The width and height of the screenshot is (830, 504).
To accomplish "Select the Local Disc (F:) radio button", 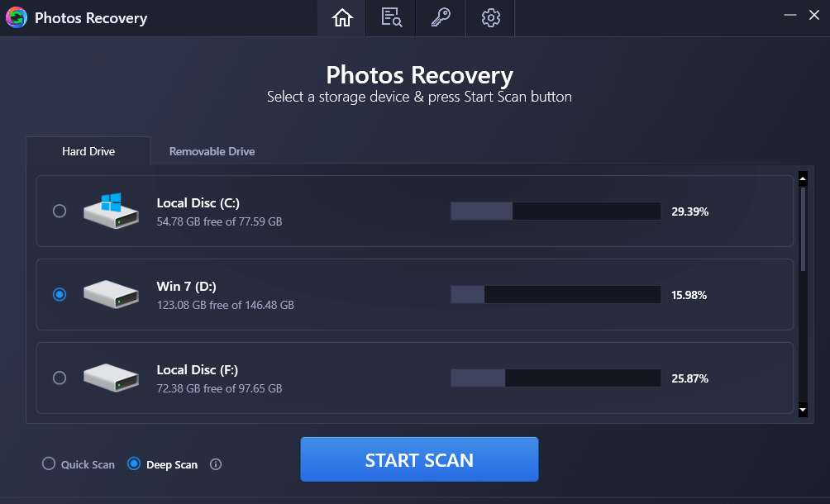I will [59, 378].
